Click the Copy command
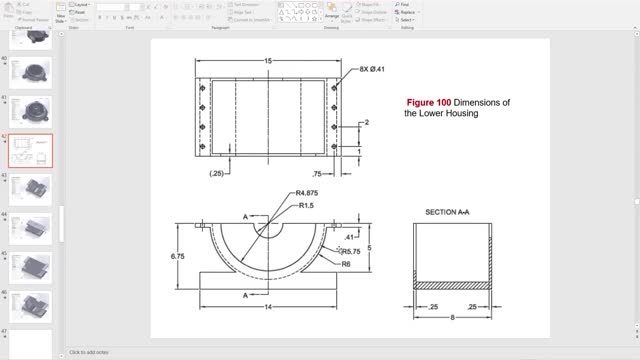This screenshot has width=640, height=360. 24,12
